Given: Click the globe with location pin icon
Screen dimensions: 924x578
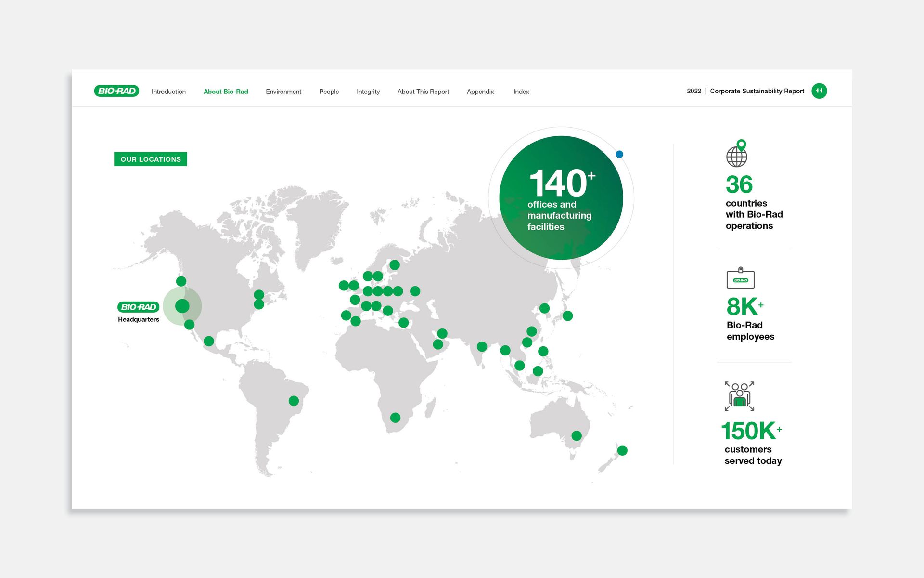Looking at the screenshot, I should (x=737, y=153).
